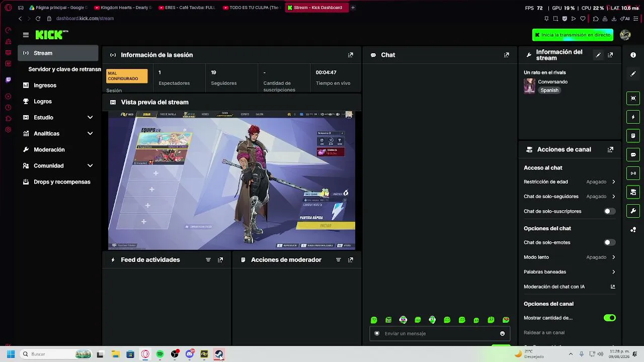Viewport: 644px width, 362px height.
Task: Pop out the Feed de actividades panel
Action: coord(220,260)
